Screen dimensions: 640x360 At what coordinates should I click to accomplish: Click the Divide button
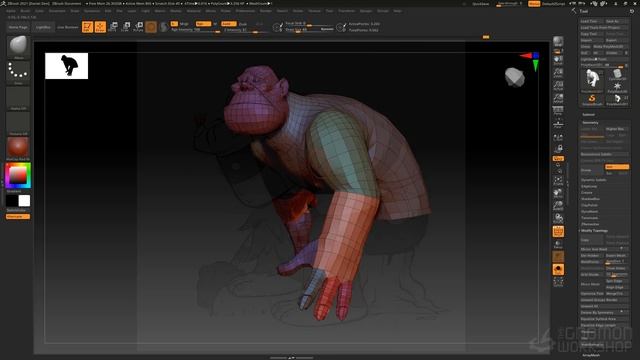pyautogui.click(x=592, y=170)
